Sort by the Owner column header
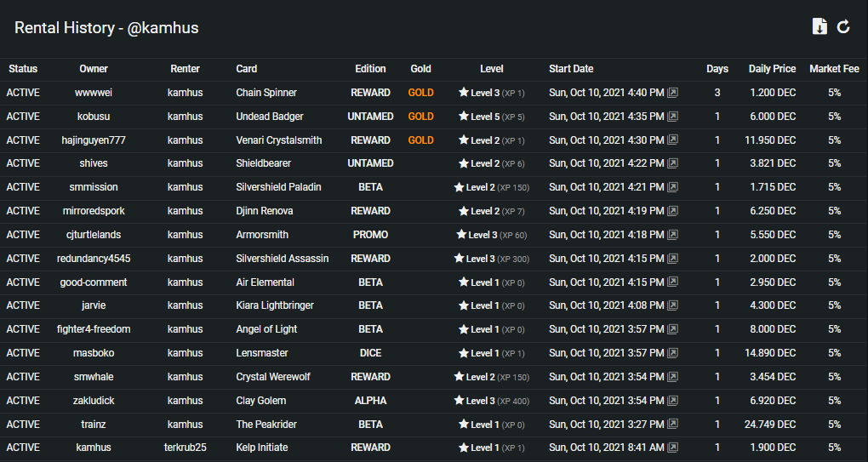The image size is (868, 462). (x=94, y=69)
